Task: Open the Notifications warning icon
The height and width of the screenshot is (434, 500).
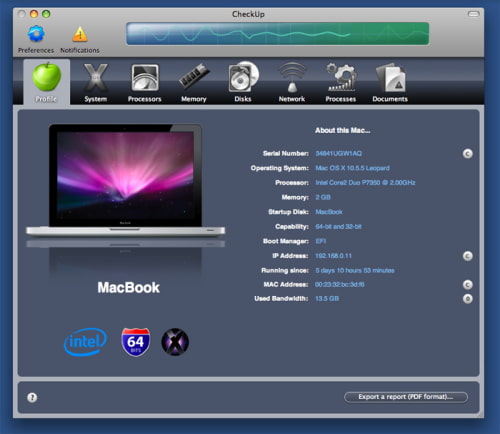Action: [80, 34]
